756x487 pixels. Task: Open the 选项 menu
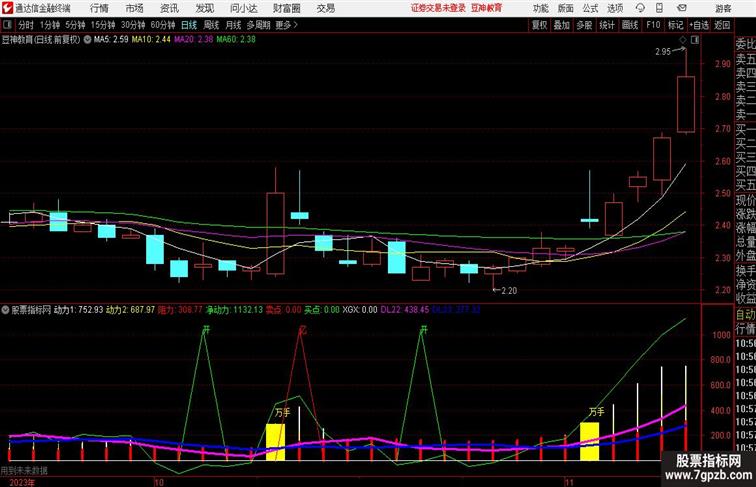tap(615, 8)
